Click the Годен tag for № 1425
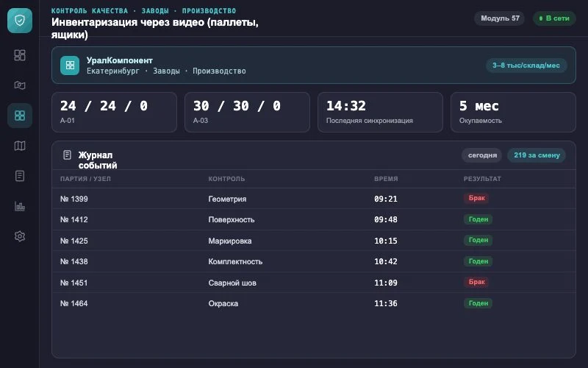Image resolution: width=588 pixels, height=368 pixels. point(478,240)
